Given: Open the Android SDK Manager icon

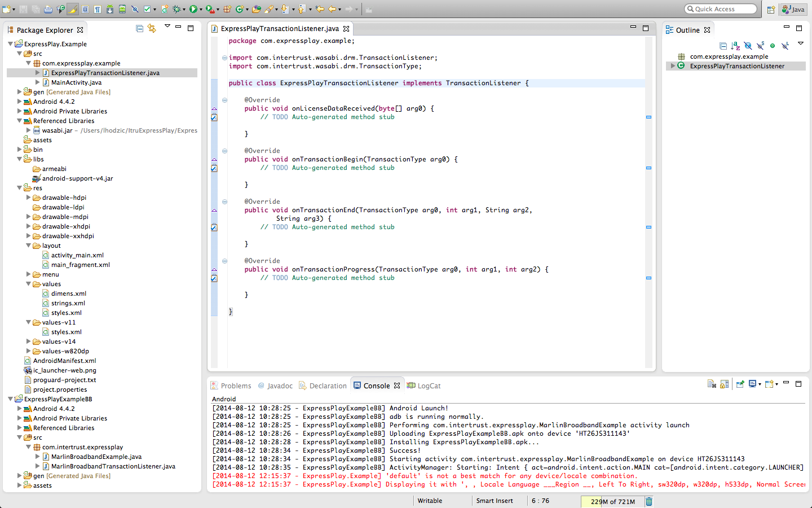Looking at the screenshot, I should 109,9.
